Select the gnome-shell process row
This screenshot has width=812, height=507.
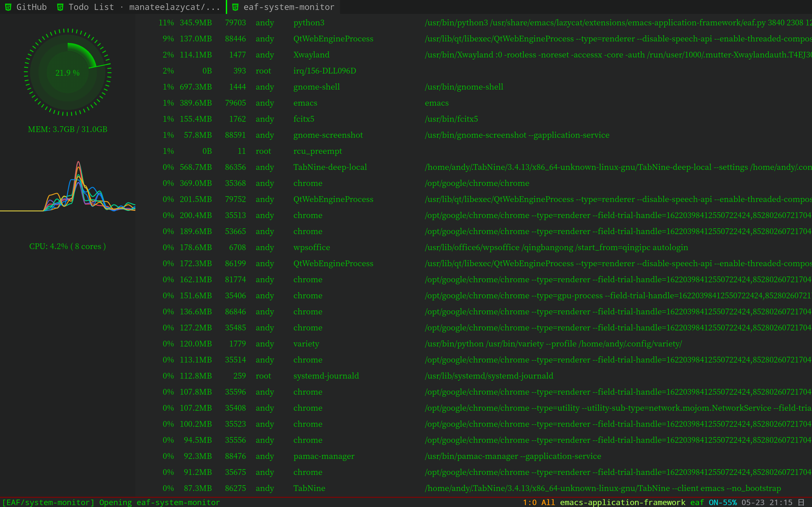click(x=316, y=87)
